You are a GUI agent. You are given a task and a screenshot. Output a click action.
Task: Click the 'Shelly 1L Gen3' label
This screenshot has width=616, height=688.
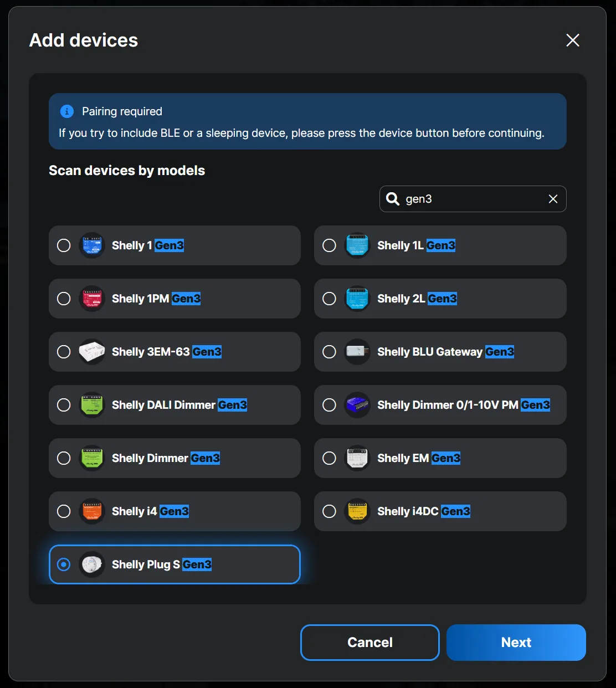(x=417, y=245)
